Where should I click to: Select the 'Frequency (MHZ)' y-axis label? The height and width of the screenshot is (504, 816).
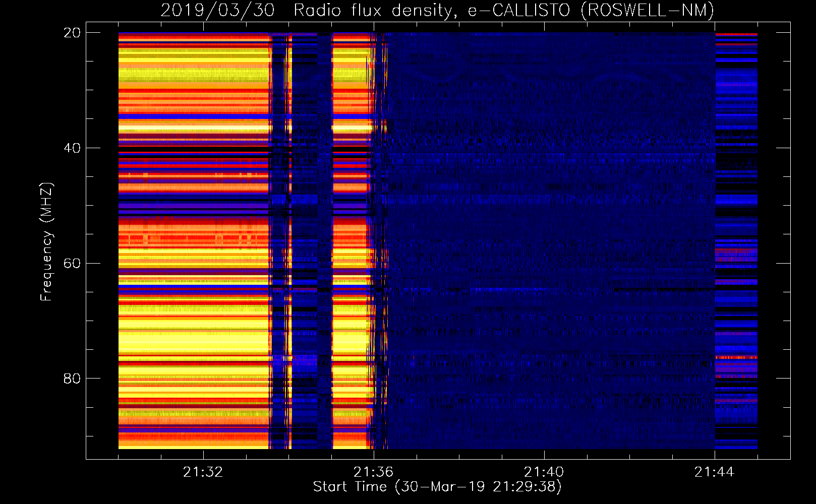pyautogui.click(x=46, y=242)
